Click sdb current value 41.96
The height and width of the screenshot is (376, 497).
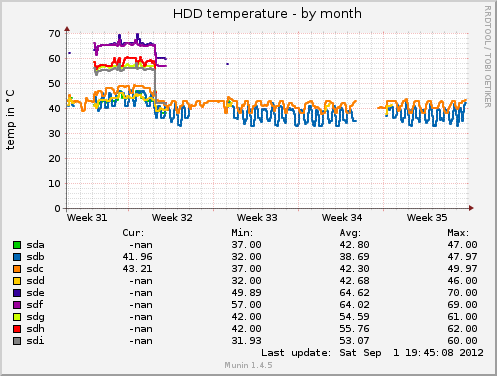137,257
